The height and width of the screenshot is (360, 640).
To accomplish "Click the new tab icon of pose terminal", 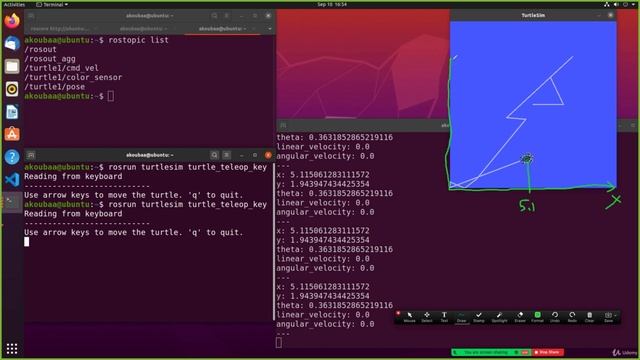I will pos(283,125).
